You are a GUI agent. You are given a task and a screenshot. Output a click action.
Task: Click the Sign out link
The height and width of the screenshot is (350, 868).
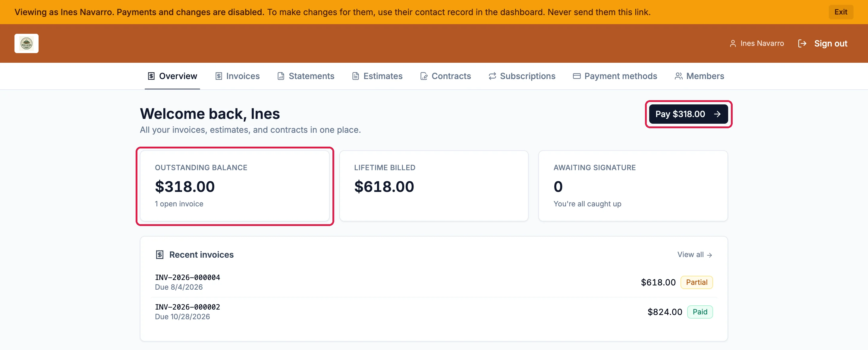click(830, 43)
